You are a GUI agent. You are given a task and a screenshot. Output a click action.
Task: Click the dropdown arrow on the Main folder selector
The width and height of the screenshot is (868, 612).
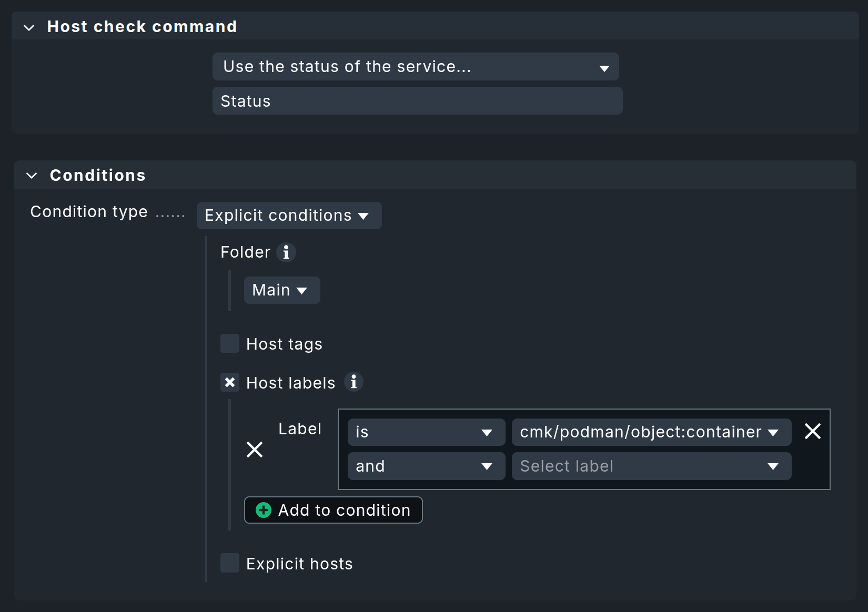[x=302, y=290]
